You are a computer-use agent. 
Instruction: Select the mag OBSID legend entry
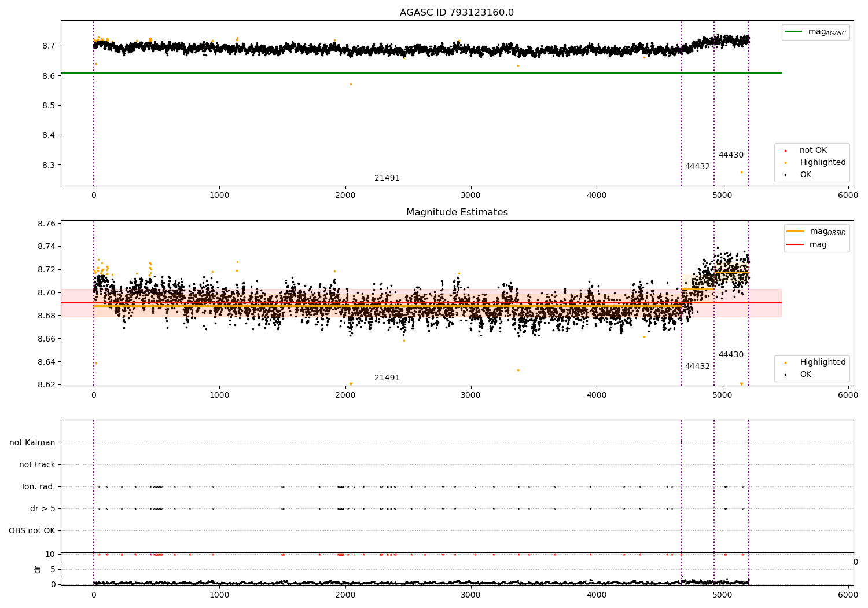pyautogui.click(x=816, y=232)
